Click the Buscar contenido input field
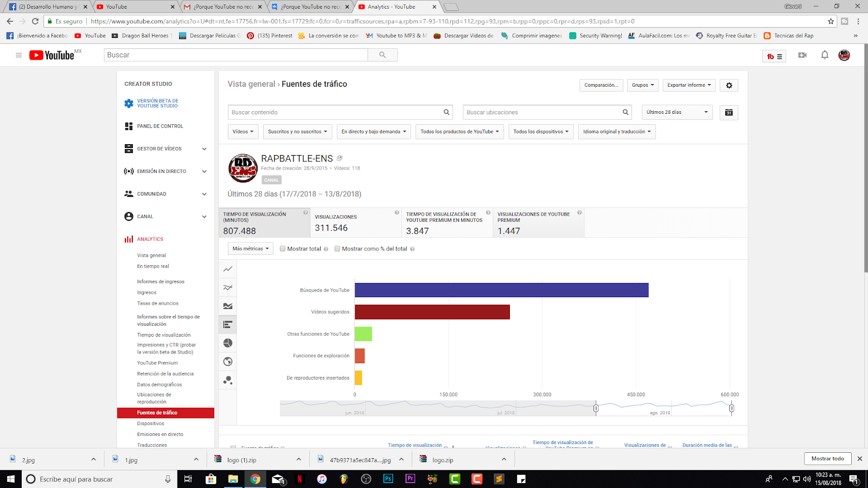This screenshot has height=488, width=868. click(x=340, y=112)
